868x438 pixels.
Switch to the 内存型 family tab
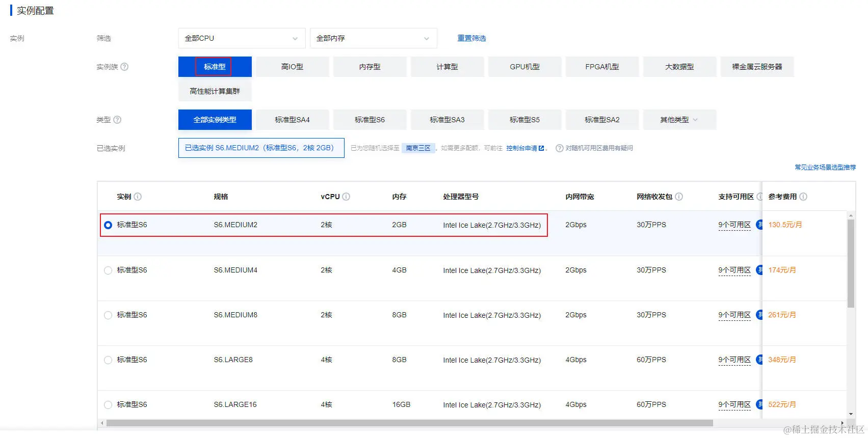click(x=370, y=67)
